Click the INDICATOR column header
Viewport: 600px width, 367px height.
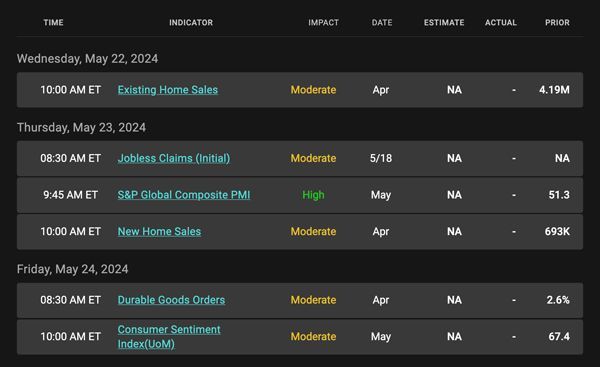(191, 23)
